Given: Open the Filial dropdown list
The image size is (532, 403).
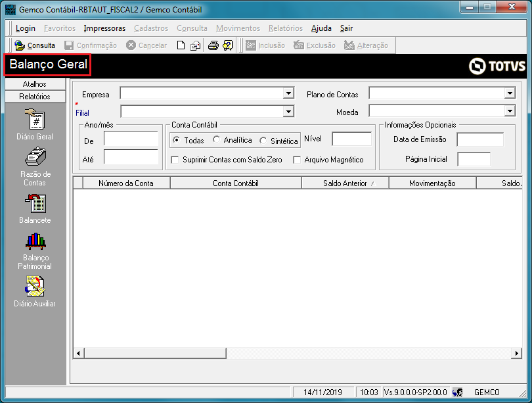Looking at the screenshot, I should pyautogui.click(x=288, y=111).
